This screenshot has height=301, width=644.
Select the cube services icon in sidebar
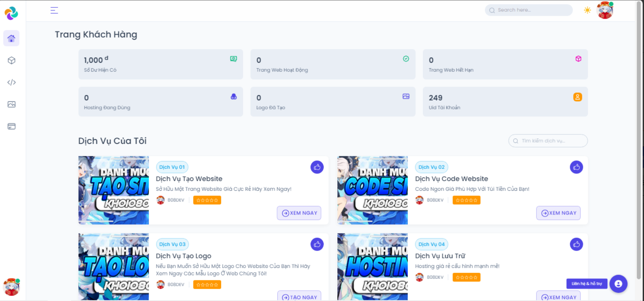(x=11, y=60)
